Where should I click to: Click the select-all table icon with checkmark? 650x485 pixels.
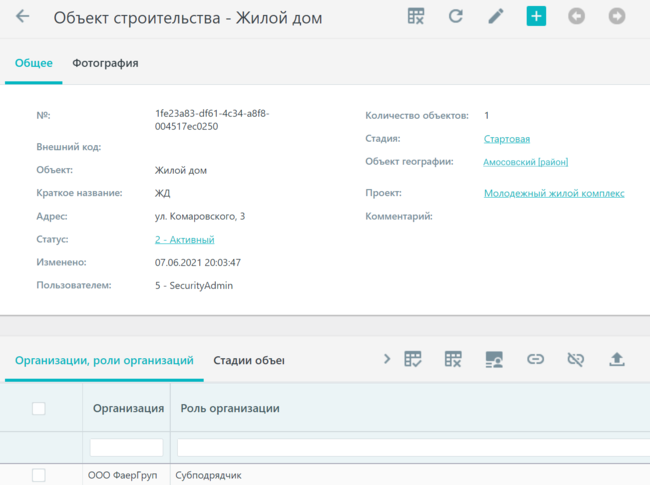413,359
